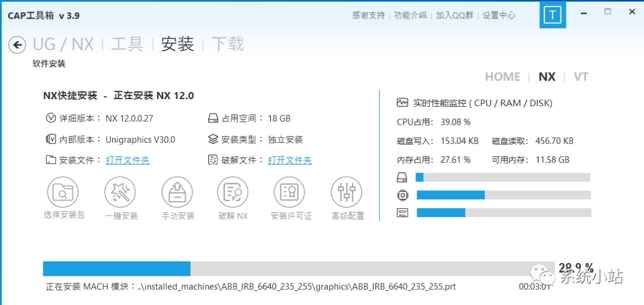Viewport: 644px width, 305px height.
Task: Go back using the circular arrow icon
Action: click(x=17, y=45)
